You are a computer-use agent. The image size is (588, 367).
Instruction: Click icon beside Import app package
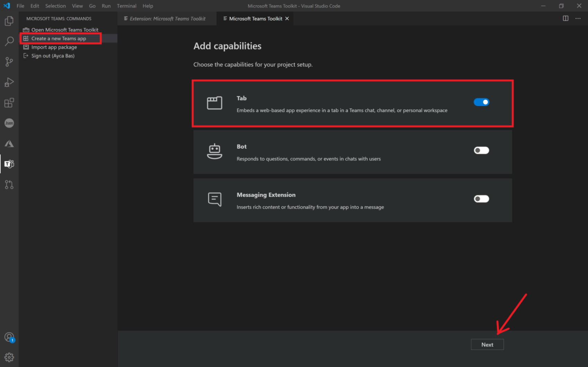tap(26, 47)
